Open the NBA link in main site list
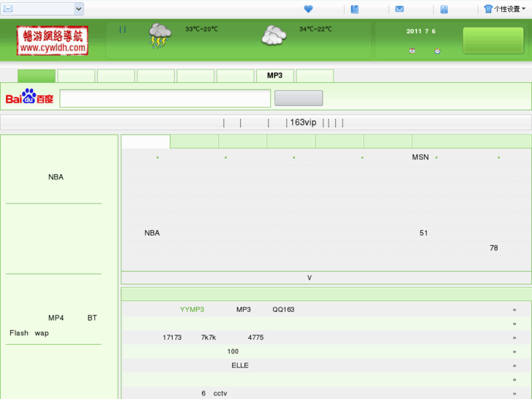The image size is (532, 399). pyautogui.click(x=152, y=233)
